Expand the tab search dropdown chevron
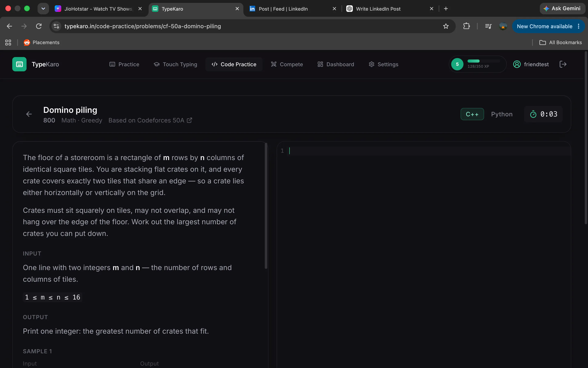The height and width of the screenshot is (368, 588). pyautogui.click(x=43, y=9)
